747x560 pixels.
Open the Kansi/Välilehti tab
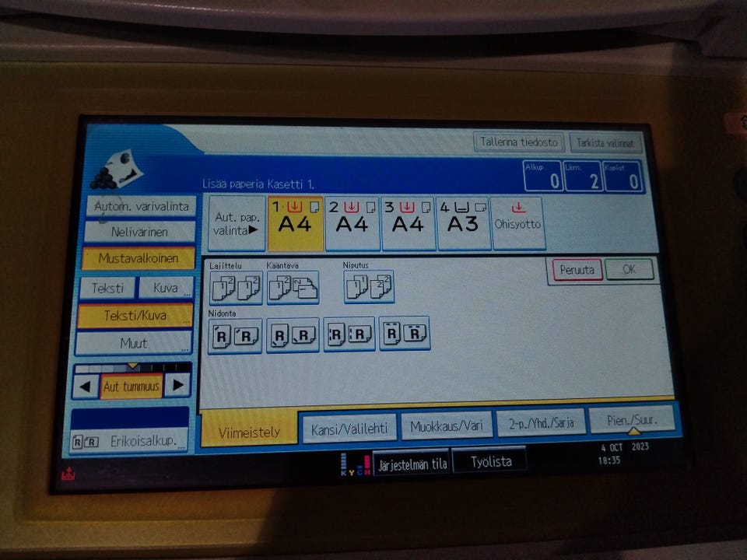click(x=349, y=429)
